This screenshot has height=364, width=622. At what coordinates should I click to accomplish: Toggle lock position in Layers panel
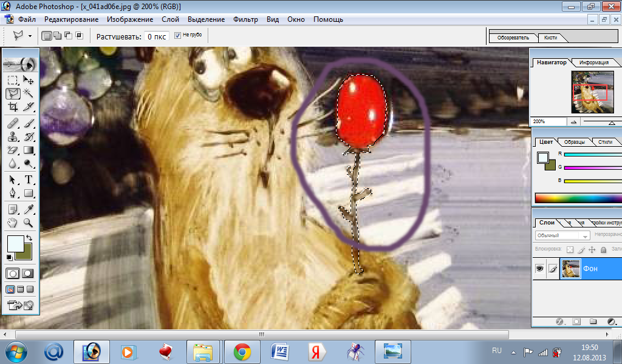point(592,249)
